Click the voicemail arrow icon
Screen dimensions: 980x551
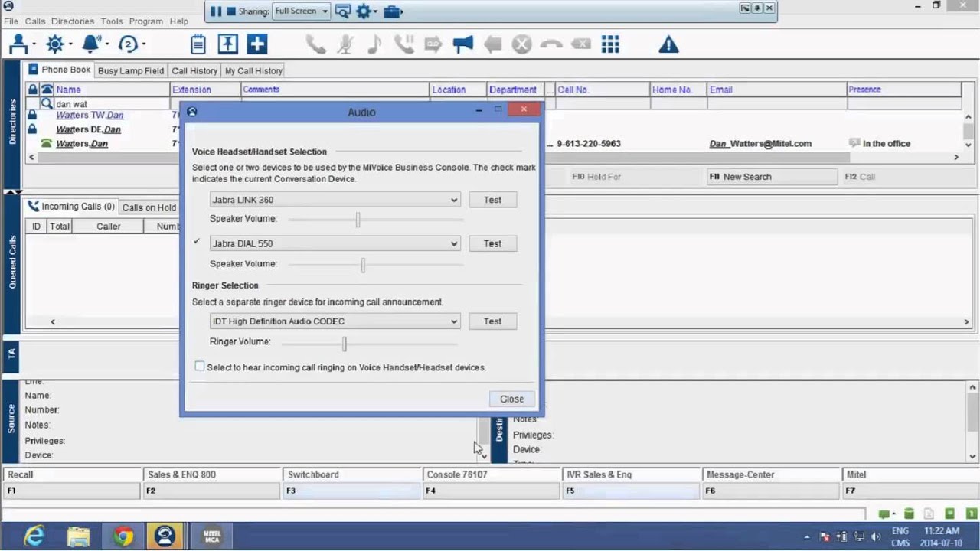pos(433,44)
